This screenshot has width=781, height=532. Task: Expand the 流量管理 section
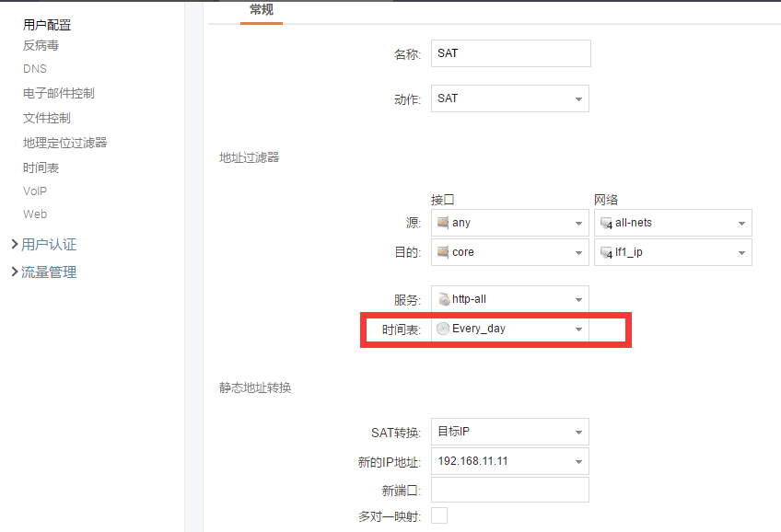click(x=44, y=272)
